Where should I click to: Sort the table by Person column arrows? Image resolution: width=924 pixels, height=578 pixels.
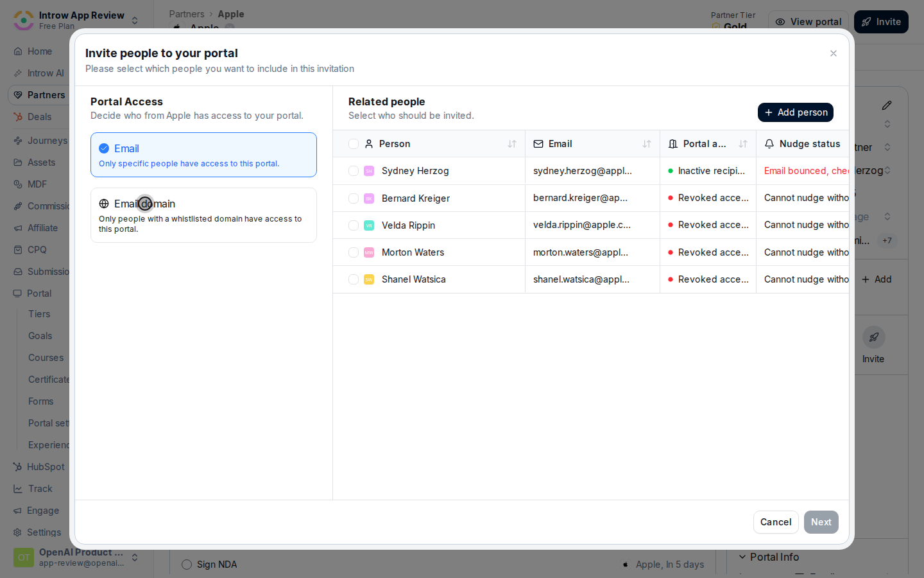coord(512,144)
